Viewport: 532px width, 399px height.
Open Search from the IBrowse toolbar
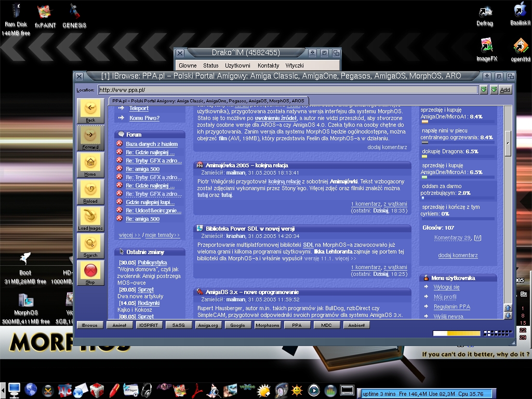(90, 246)
